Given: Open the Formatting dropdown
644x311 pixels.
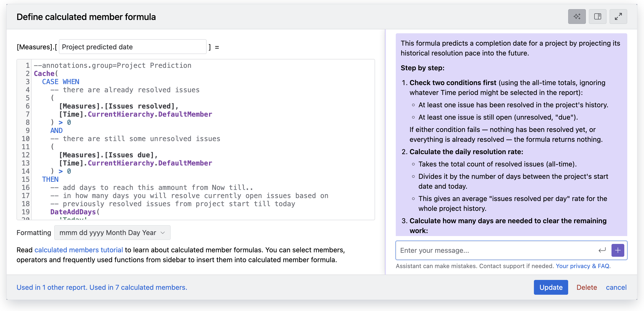Looking at the screenshot, I should click(x=112, y=233).
